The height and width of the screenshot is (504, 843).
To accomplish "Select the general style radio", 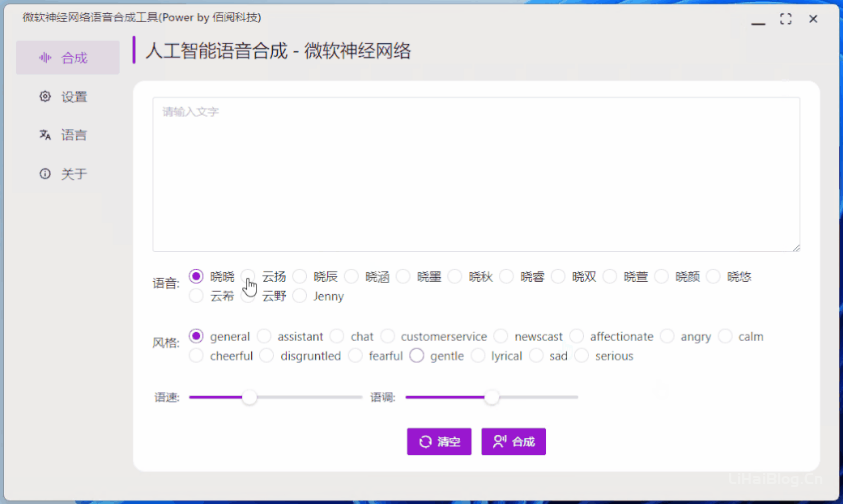I will 196,336.
